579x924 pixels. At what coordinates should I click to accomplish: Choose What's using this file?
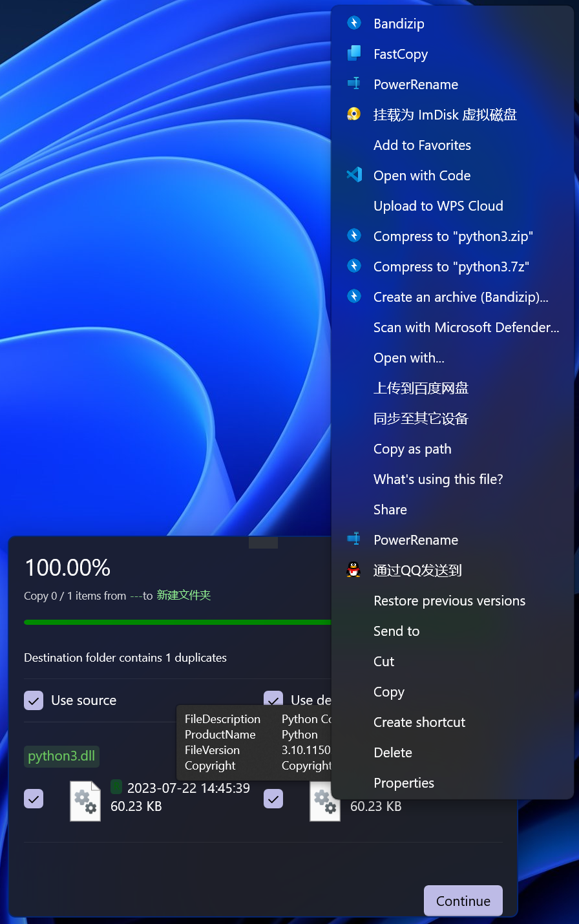coord(452,479)
